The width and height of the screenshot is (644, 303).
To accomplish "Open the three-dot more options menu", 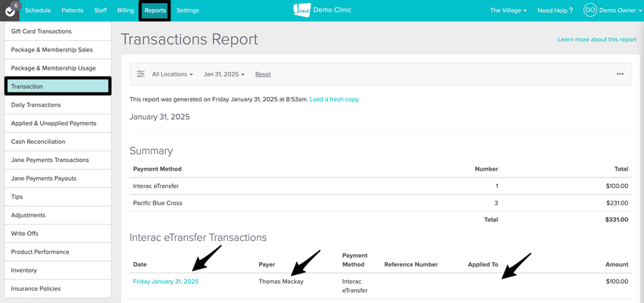I will (621, 74).
